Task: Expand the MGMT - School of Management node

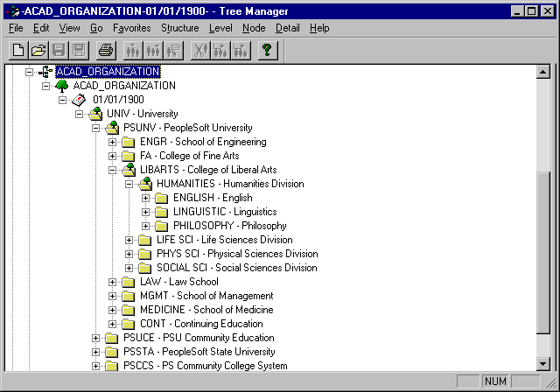Action: tap(112, 296)
